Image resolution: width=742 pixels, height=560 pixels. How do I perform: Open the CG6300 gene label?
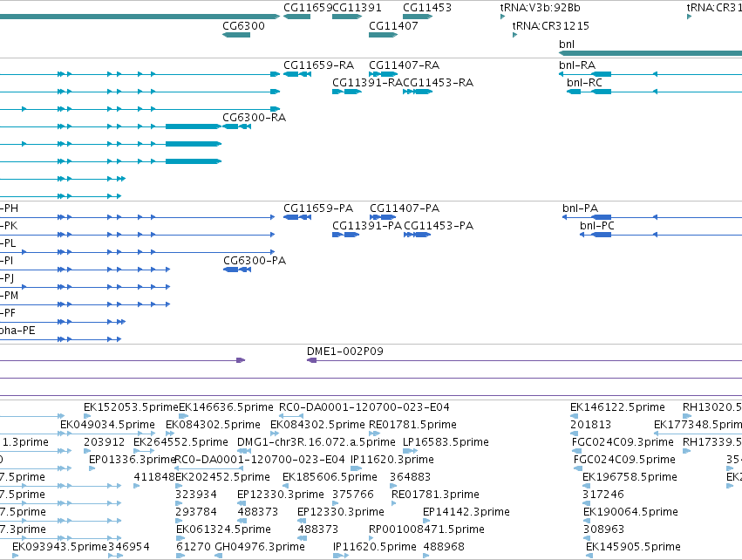pos(244,25)
